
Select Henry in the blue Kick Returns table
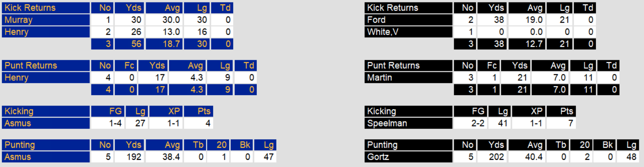16,32
